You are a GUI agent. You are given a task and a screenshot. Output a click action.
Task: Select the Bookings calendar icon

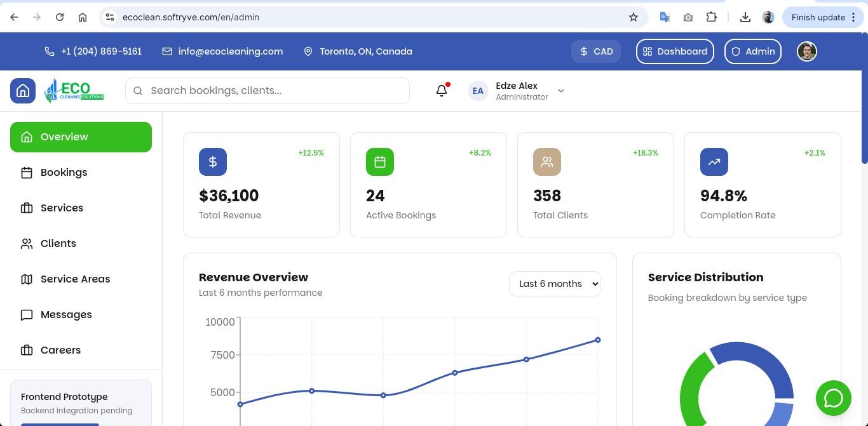(x=27, y=172)
